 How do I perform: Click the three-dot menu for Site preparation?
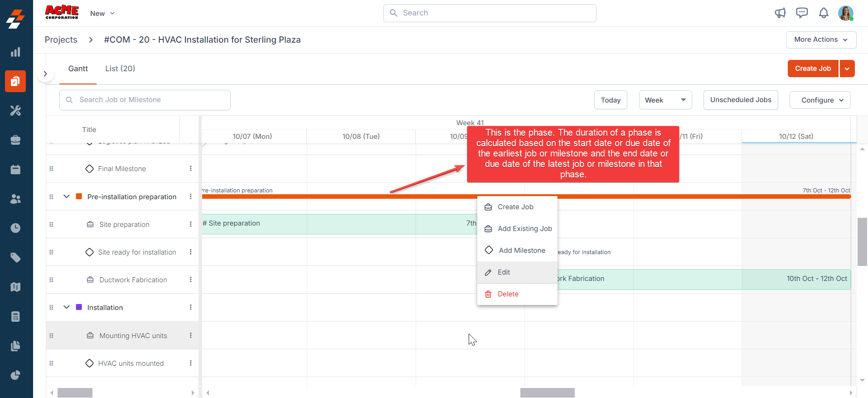(x=191, y=224)
